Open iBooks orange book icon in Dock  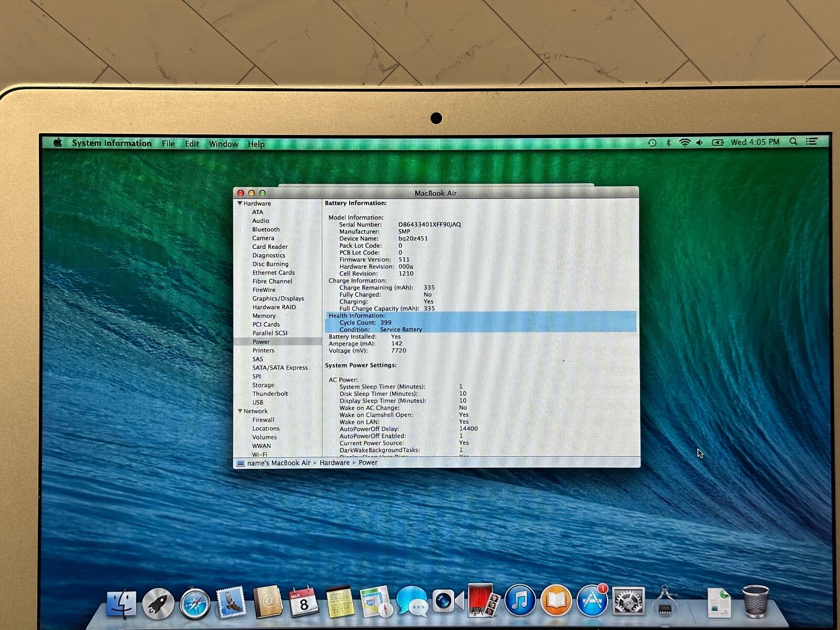tap(555, 600)
